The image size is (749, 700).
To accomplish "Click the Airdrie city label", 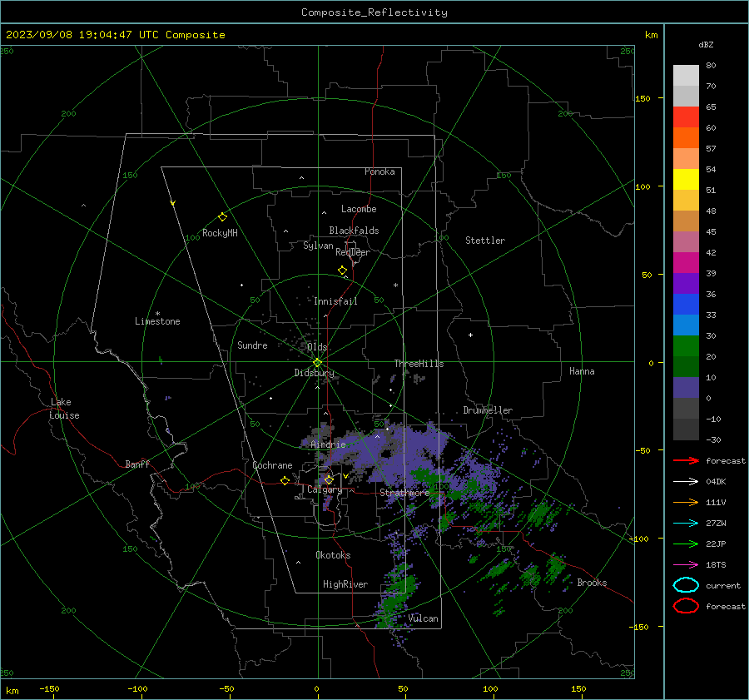I will click(328, 444).
